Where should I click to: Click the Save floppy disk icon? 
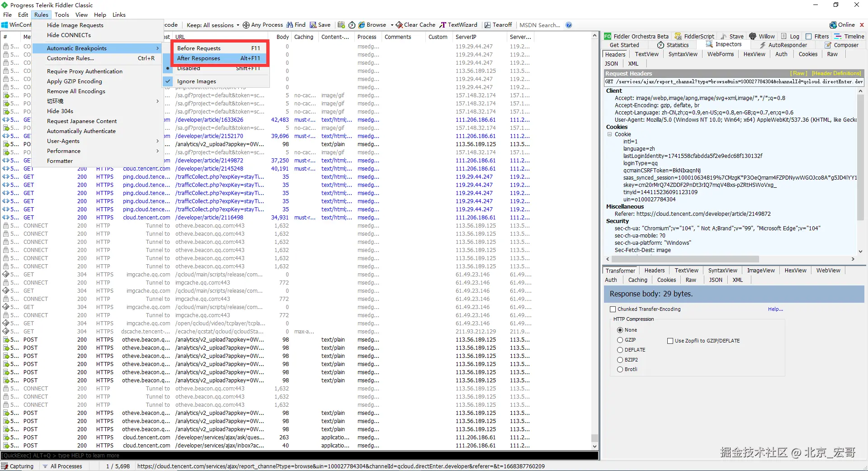tap(313, 25)
